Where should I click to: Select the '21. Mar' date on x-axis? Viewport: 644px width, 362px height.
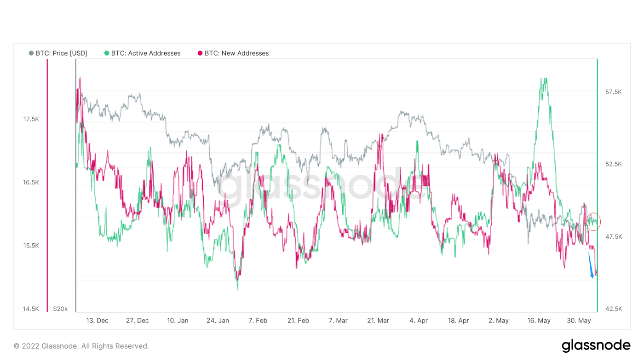tap(378, 321)
